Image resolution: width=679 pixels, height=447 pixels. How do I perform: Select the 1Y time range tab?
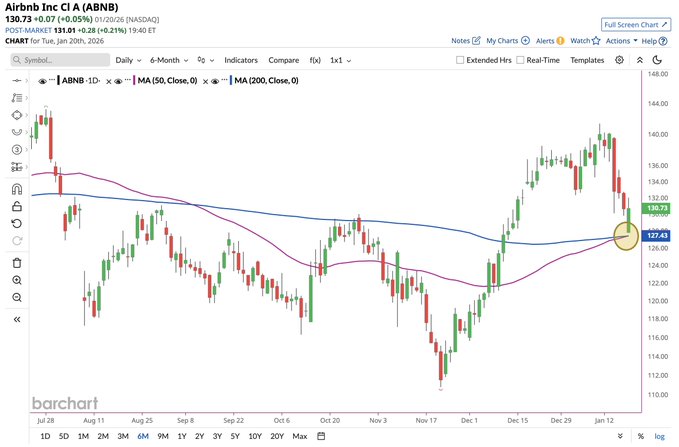coord(181,437)
